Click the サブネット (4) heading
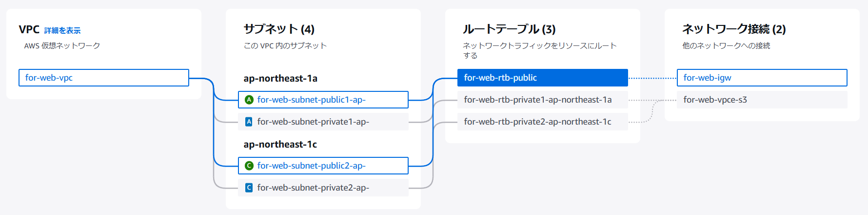This screenshot has height=215, width=868. click(279, 29)
